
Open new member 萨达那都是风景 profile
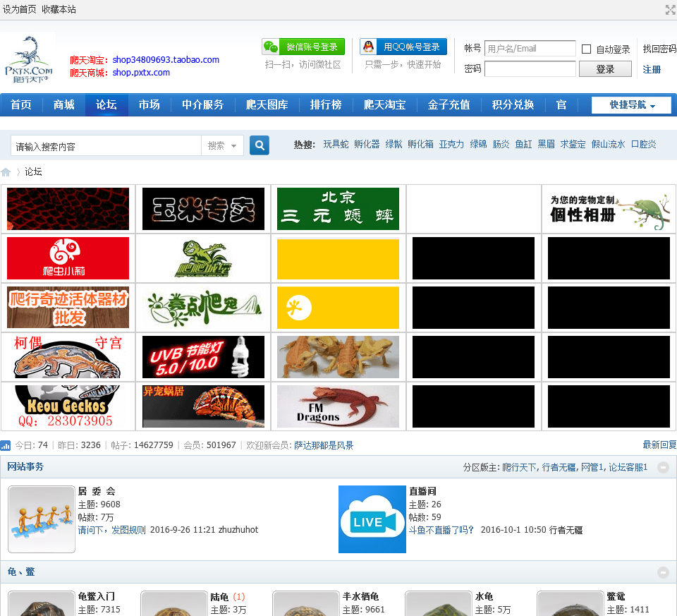coord(324,445)
